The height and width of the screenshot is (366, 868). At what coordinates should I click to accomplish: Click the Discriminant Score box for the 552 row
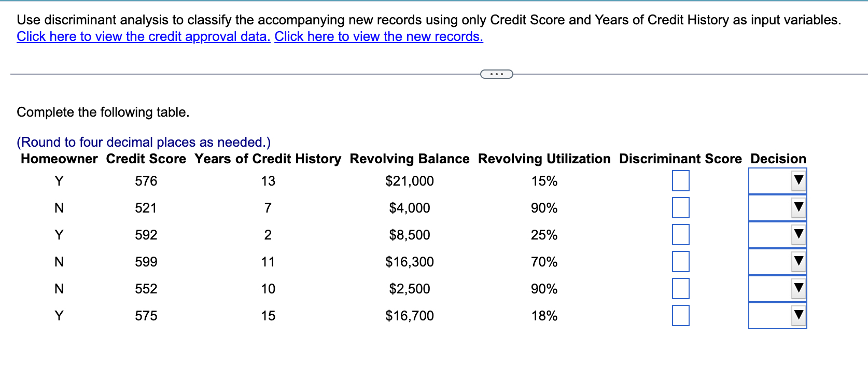(x=680, y=289)
